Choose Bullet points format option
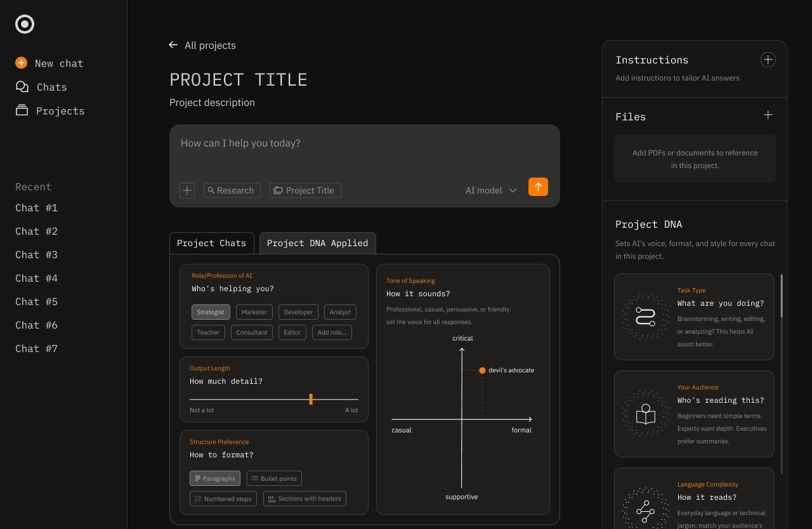Viewport: 812px width, 529px height. pyautogui.click(x=274, y=478)
